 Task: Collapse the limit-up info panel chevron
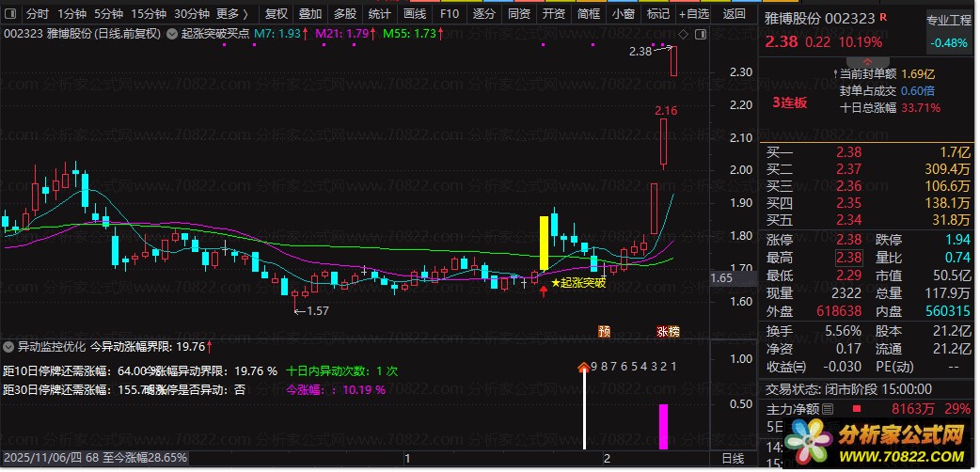[x=867, y=62]
